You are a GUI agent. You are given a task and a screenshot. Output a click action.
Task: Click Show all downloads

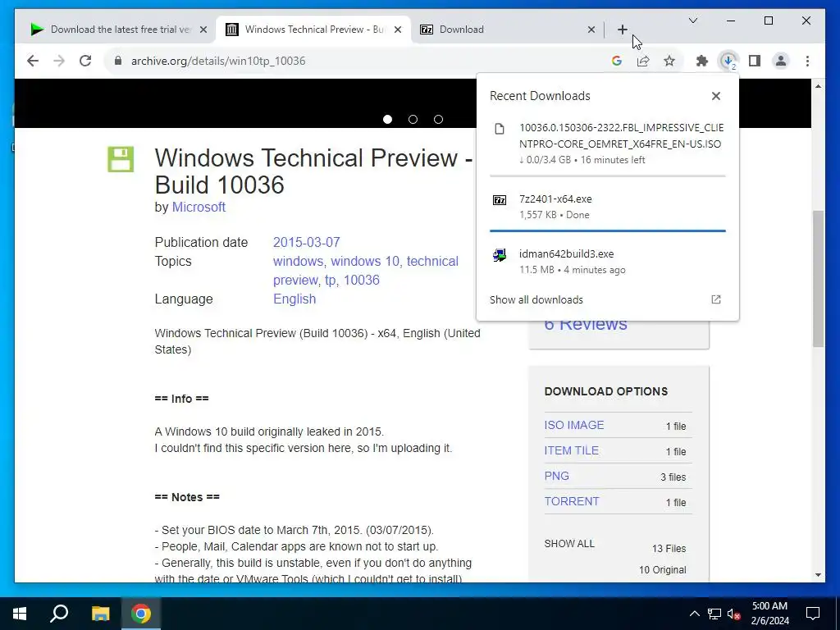click(536, 299)
